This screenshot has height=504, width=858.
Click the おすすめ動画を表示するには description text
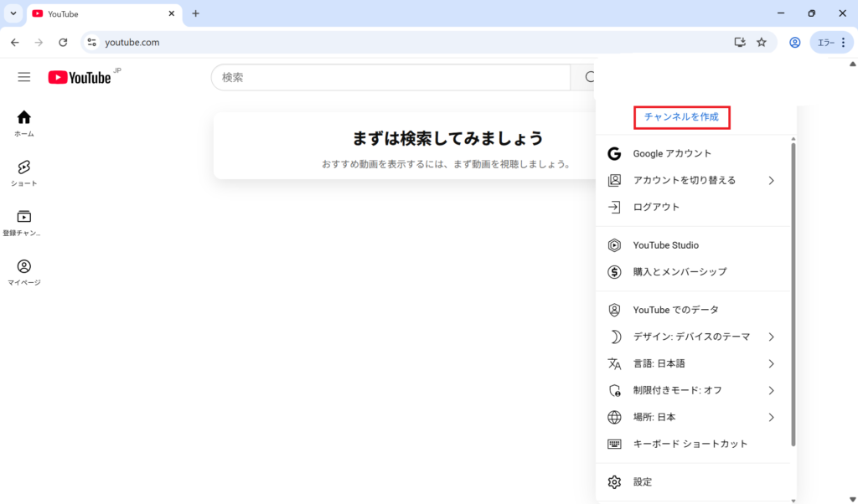point(447,164)
